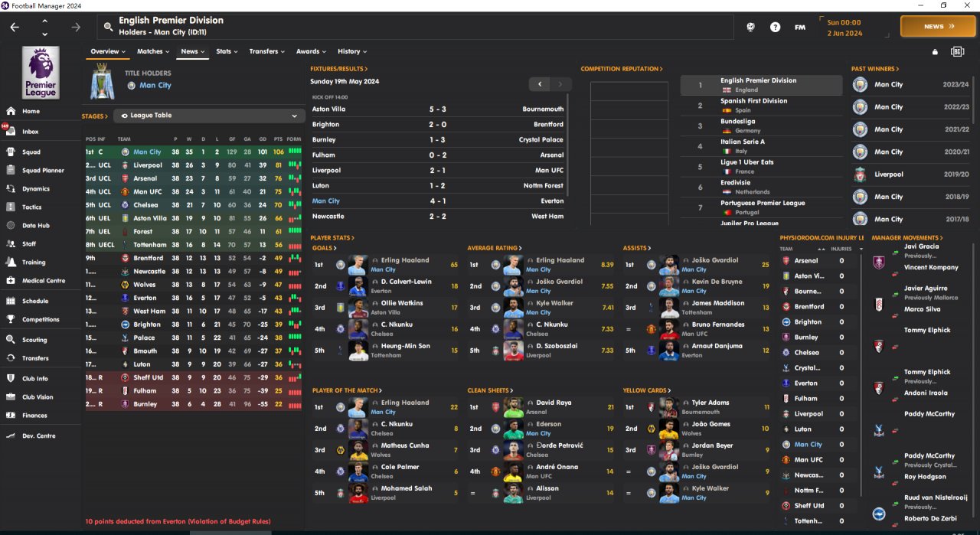This screenshot has width=980, height=535.
Task: Click Man City title holders link
Action: point(155,86)
